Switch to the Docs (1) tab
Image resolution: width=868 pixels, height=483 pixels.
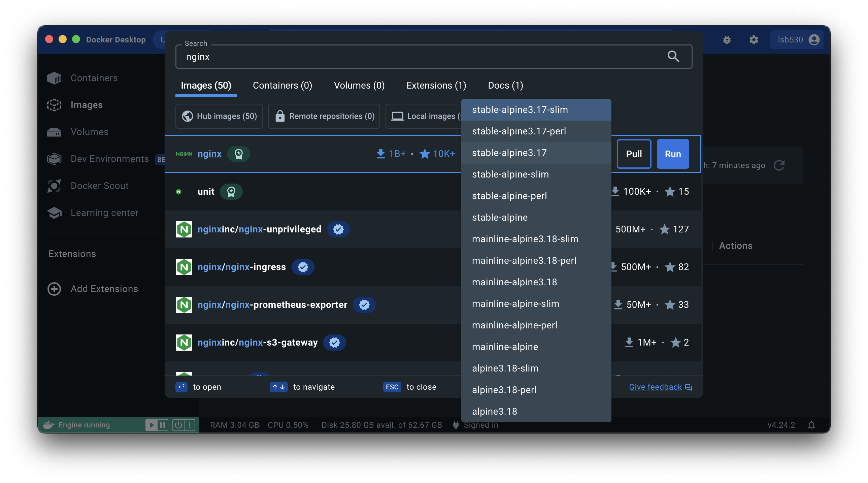tap(505, 85)
